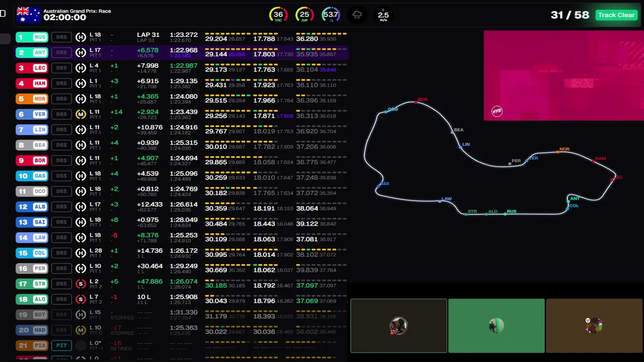Click the sector mini-bars in RUS row
The height and width of the screenshot is (362, 644).
276,33
